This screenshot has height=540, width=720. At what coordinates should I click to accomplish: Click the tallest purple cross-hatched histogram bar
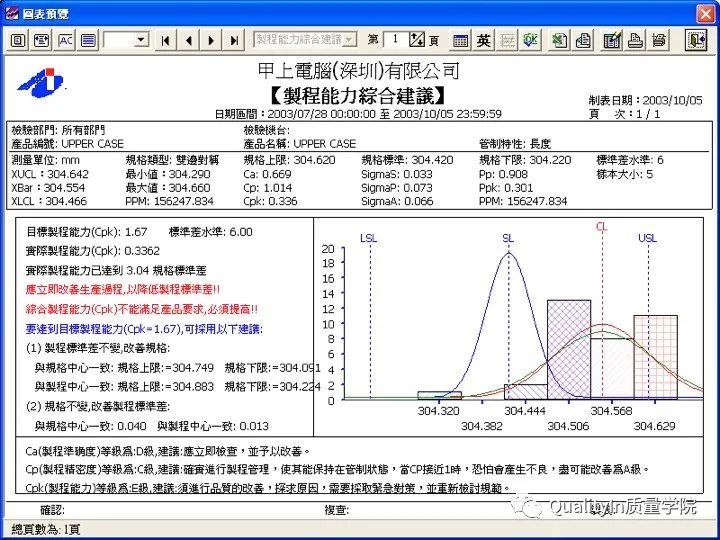tap(569, 349)
